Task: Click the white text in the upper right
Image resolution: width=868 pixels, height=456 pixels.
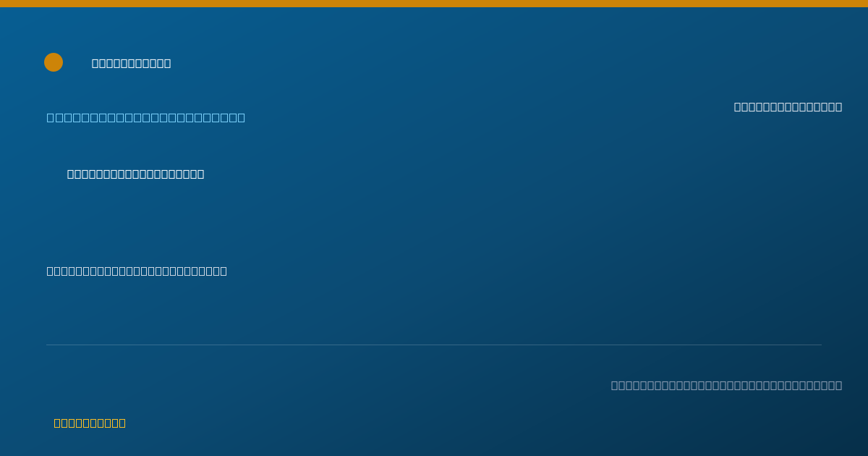Action: tap(788, 107)
